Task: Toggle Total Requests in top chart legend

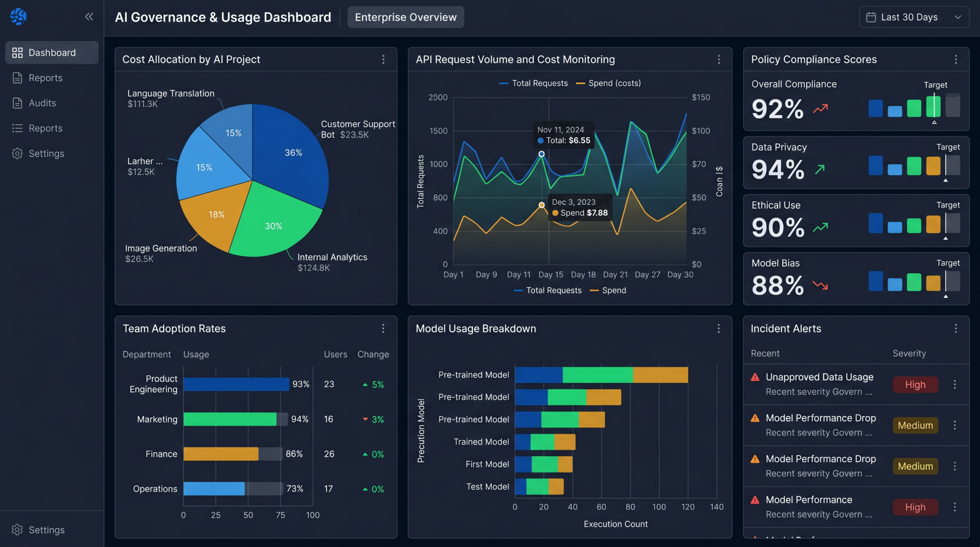Action: (533, 83)
